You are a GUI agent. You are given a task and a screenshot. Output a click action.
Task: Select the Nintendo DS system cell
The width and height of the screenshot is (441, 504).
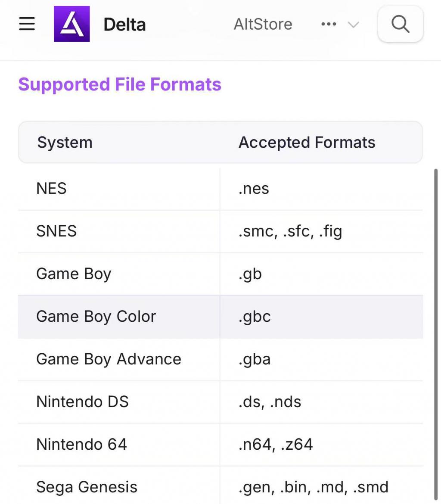point(82,402)
